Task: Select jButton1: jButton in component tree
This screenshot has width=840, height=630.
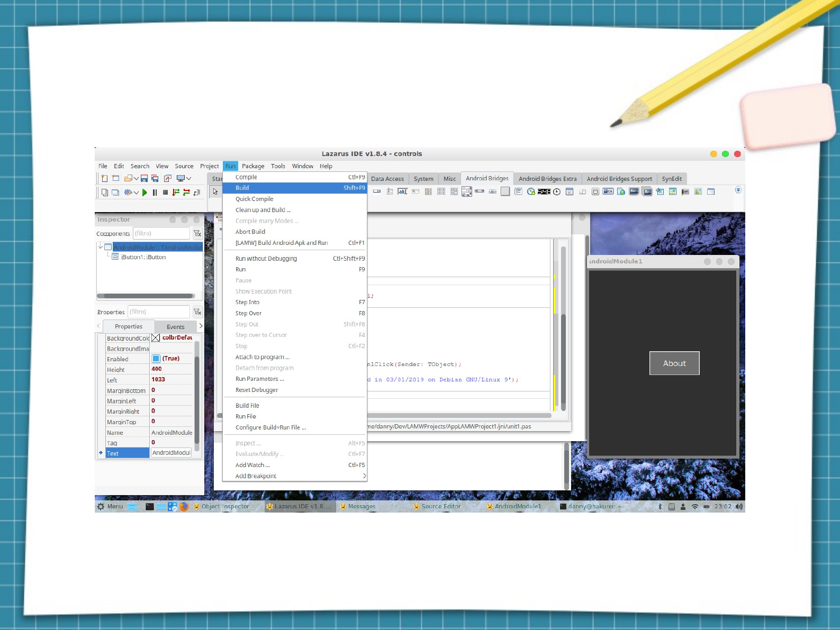Action: click(143, 257)
